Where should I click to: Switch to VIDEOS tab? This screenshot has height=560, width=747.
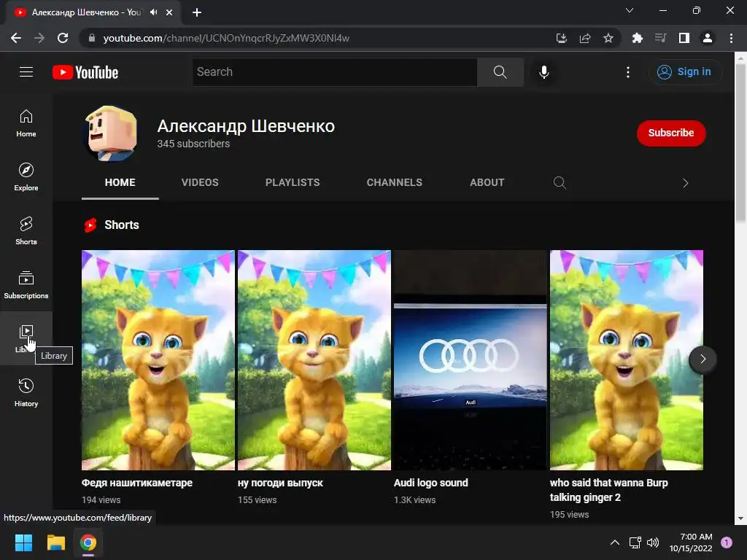(200, 182)
